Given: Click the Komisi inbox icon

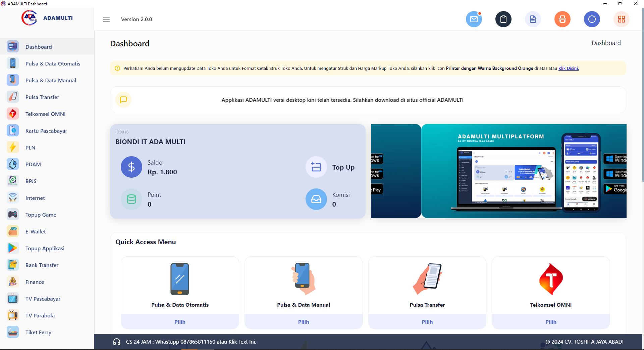Looking at the screenshot, I should pyautogui.click(x=316, y=199).
